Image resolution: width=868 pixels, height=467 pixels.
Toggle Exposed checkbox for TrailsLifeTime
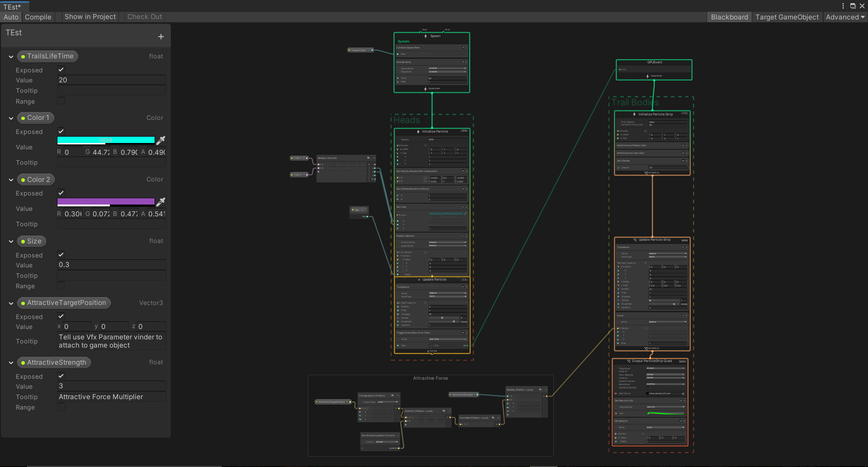tap(61, 70)
